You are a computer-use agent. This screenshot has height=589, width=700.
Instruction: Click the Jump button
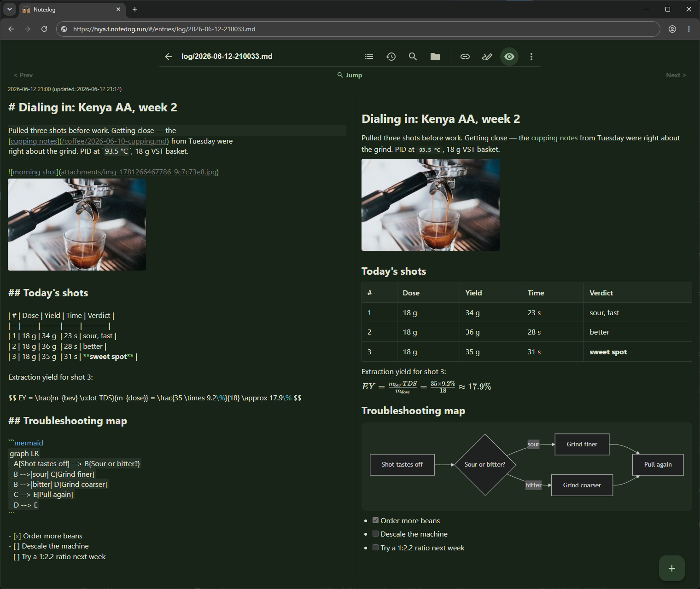pyautogui.click(x=350, y=75)
